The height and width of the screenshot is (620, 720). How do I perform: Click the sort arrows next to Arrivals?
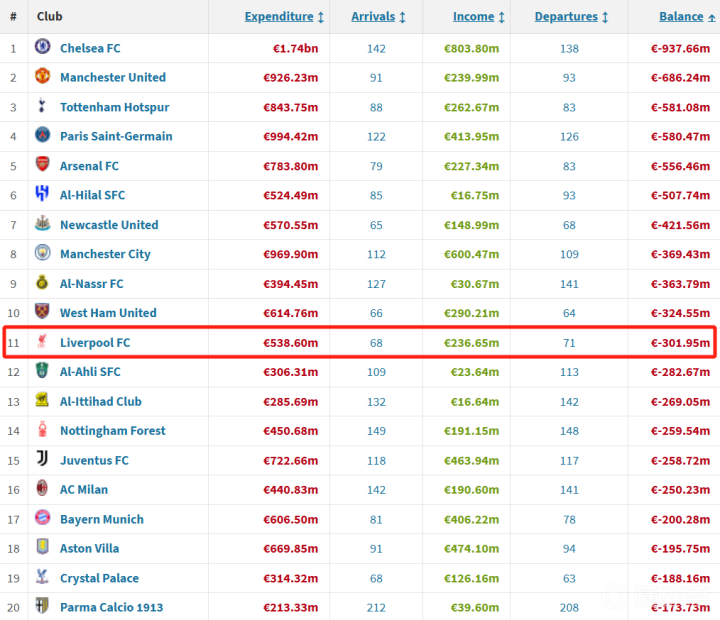(402, 17)
